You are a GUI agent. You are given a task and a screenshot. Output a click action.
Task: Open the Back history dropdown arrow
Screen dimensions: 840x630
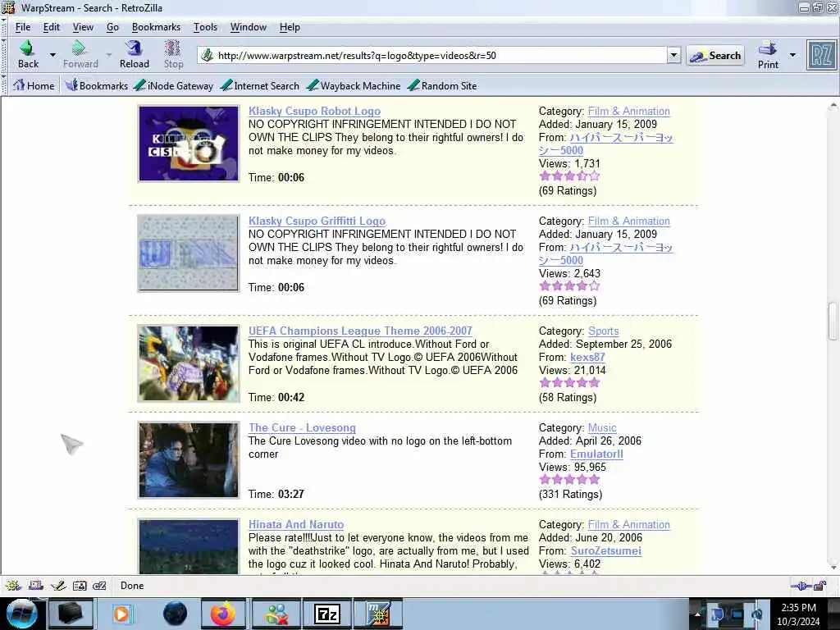pyautogui.click(x=52, y=55)
